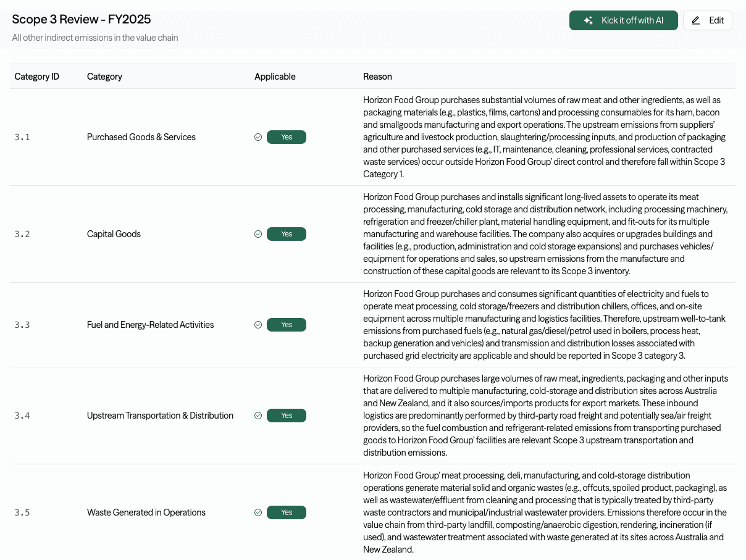746x560 pixels.
Task: Click the check-circle icon for Waste Generated in Operations
Action: click(x=258, y=512)
